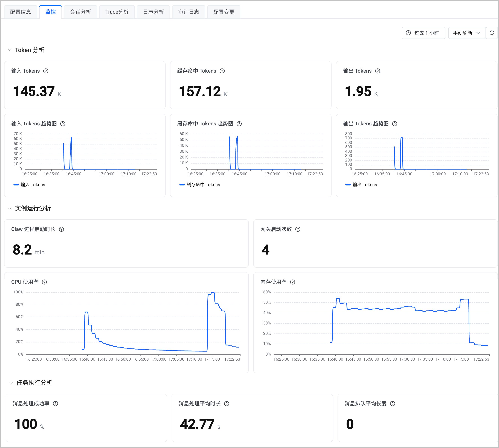Click help icon next to 网关启动次数
This screenshot has width=499, height=448.
(x=298, y=229)
